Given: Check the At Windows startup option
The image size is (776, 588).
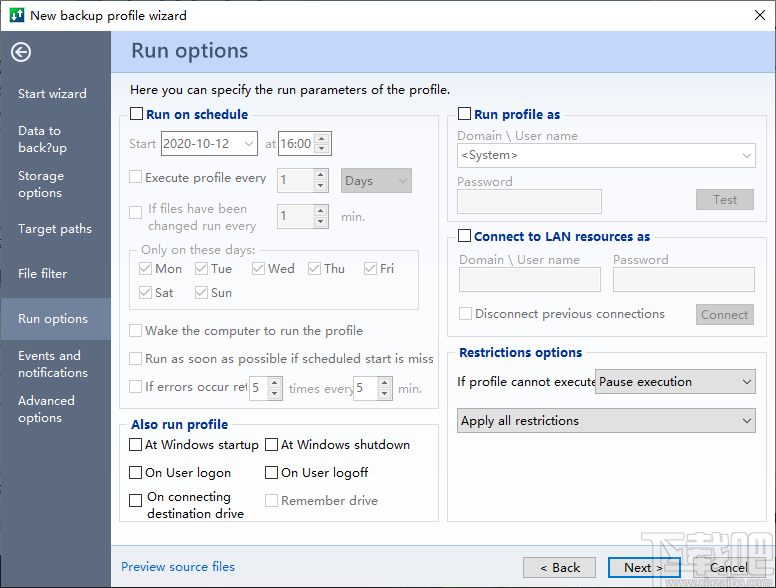Looking at the screenshot, I should point(136,445).
